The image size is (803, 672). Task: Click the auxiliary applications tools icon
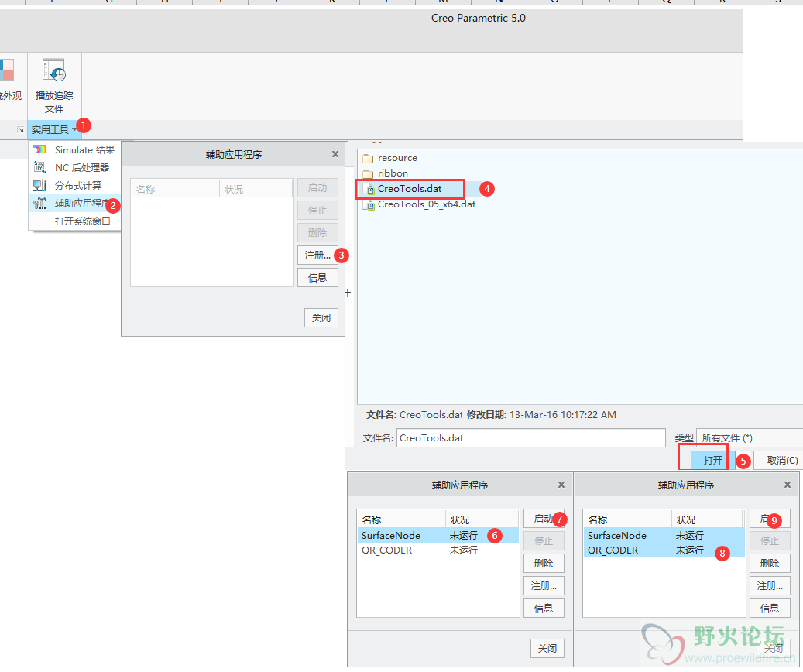(39, 204)
